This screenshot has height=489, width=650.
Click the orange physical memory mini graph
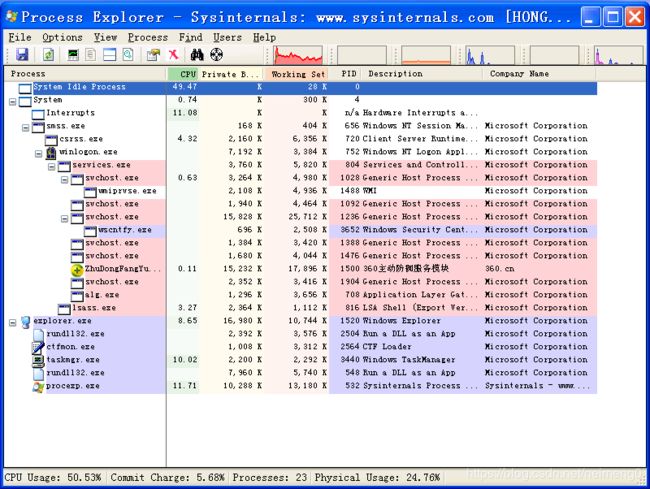coord(426,55)
